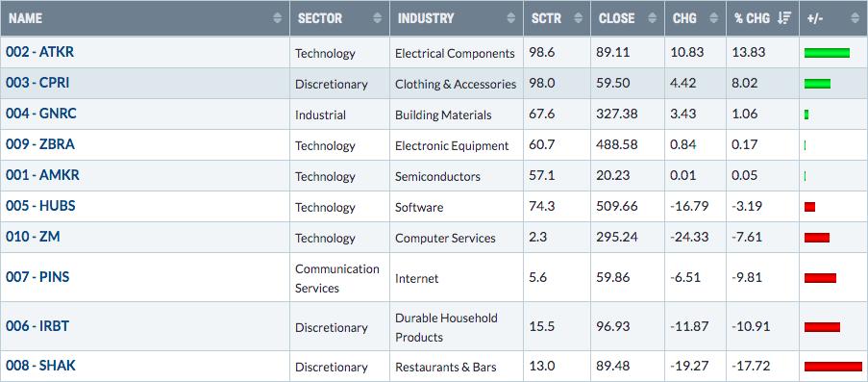This screenshot has width=868, height=382.
Task: Click the red change bar for SHAK
Action: tap(833, 367)
